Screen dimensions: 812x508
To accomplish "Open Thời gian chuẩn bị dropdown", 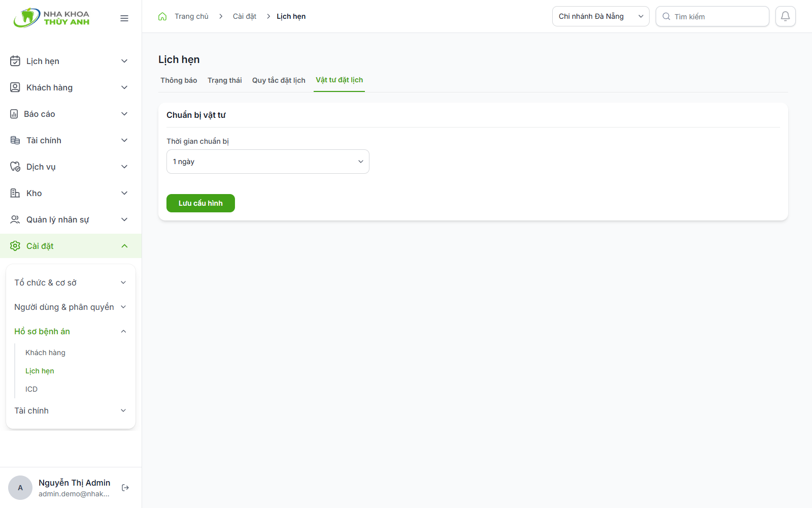I will [267, 162].
